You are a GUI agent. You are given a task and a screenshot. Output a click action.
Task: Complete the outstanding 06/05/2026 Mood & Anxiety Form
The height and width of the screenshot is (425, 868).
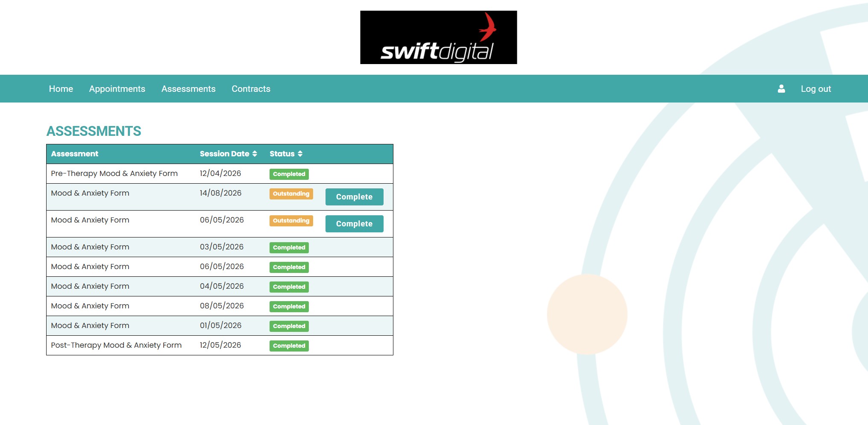coord(354,224)
